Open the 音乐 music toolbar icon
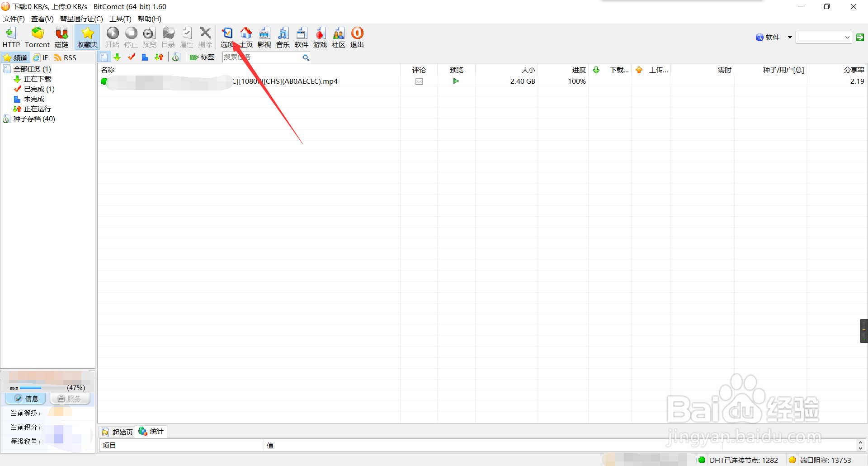Image resolution: width=868 pixels, height=466 pixels. click(x=283, y=37)
